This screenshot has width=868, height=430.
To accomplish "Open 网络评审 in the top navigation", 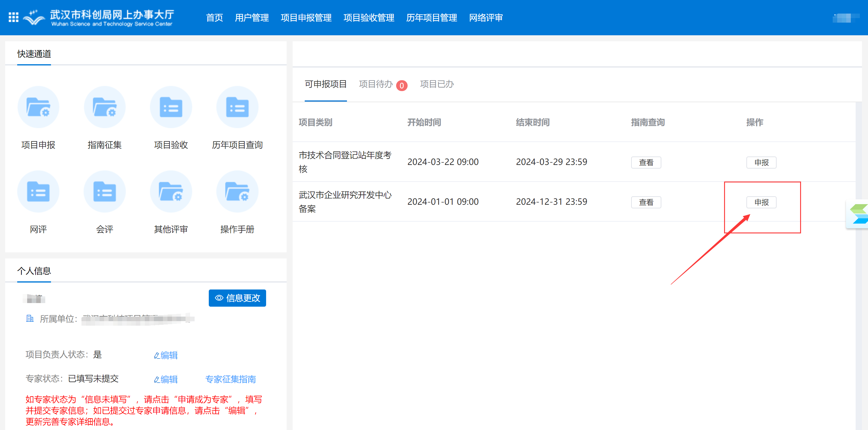I will click(485, 17).
